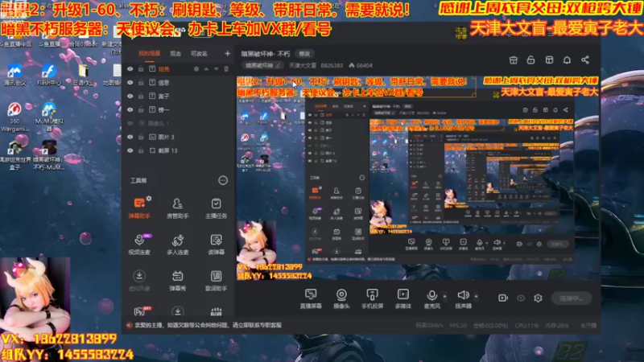Image resolution: width=644 pixels, height=362 pixels.
Task: Hide the 榜一 layer with its eye icon
Action: 130,109
